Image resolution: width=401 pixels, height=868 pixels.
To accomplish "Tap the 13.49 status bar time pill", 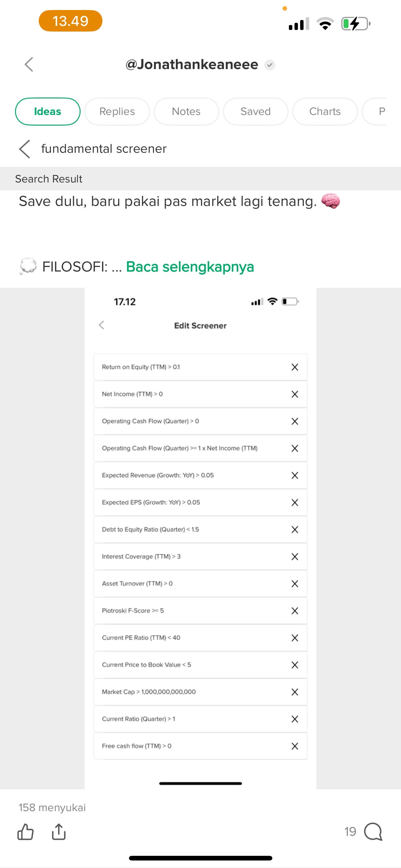I will coord(70,21).
